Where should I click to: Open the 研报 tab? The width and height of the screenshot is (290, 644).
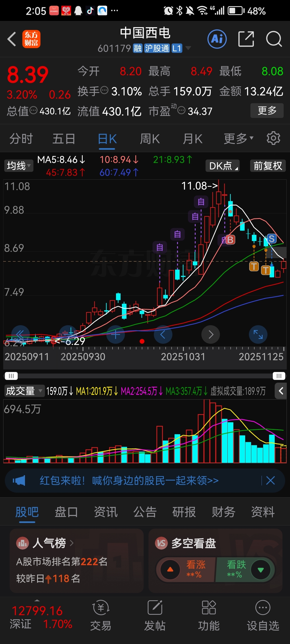click(x=184, y=512)
